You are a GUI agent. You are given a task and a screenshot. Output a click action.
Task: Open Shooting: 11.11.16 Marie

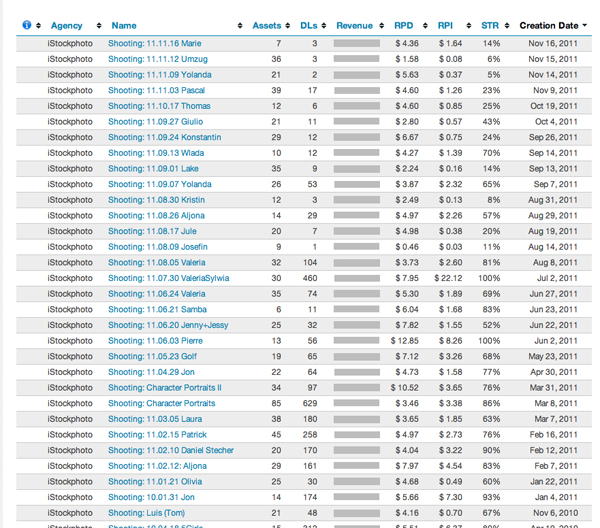(155, 43)
